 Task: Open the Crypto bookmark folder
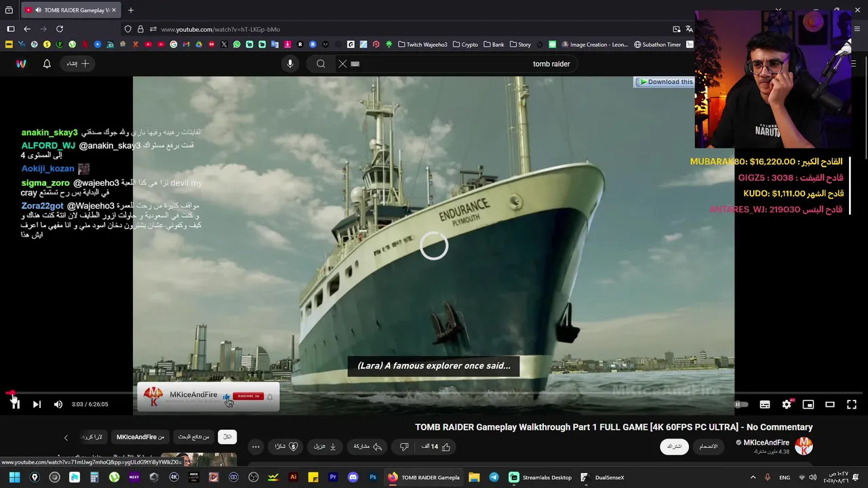point(465,45)
